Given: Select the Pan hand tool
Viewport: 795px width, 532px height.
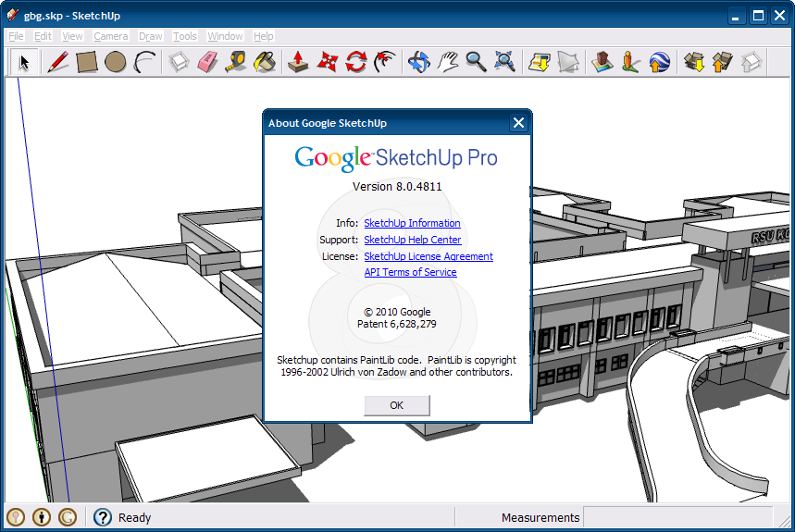Looking at the screenshot, I should 448,62.
